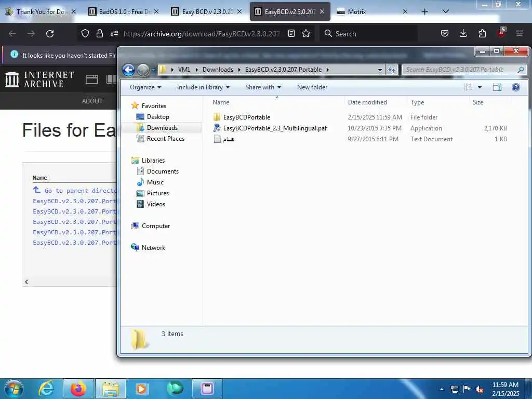Viewport: 532px width, 399px height.
Task: Open the Share with menu
Action: [x=263, y=87]
